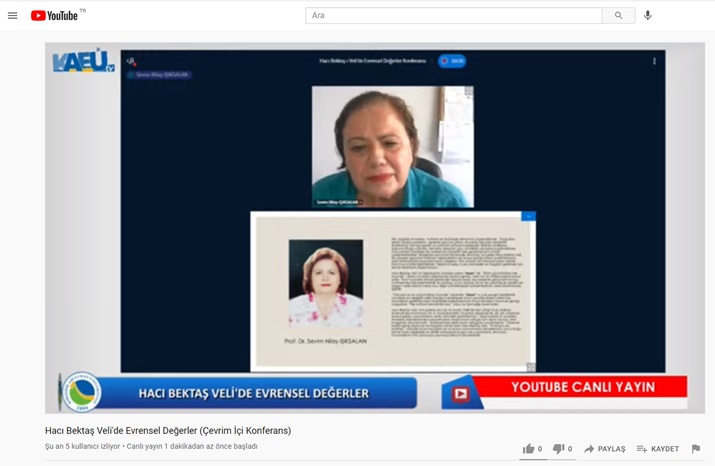Click the portrait photo on the slide

(326, 283)
